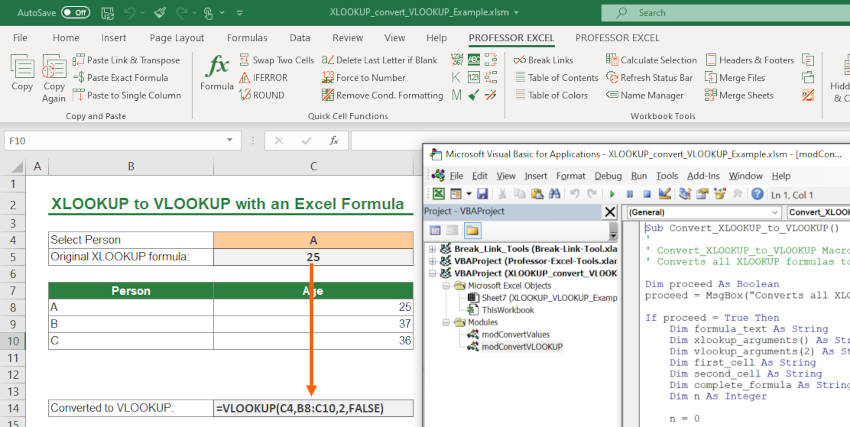The height and width of the screenshot is (427, 850).
Task: Click the Excel Search box
Action: [x=725, y=12]
